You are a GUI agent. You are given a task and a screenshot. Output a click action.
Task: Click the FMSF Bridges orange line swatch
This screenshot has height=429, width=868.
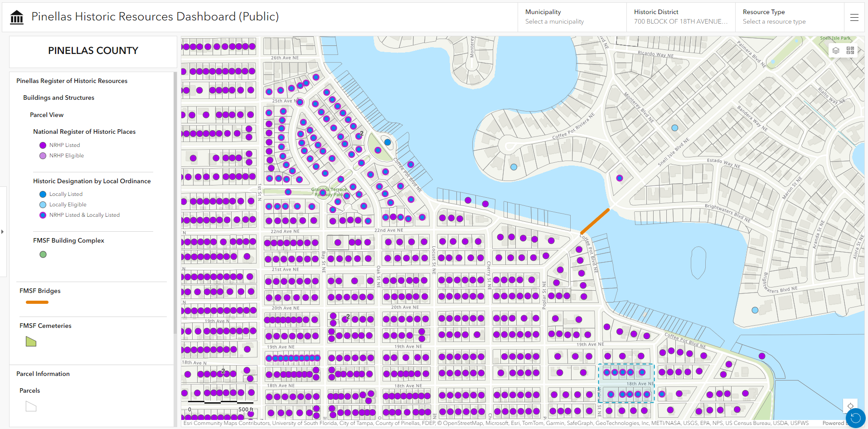coord(37,302)
